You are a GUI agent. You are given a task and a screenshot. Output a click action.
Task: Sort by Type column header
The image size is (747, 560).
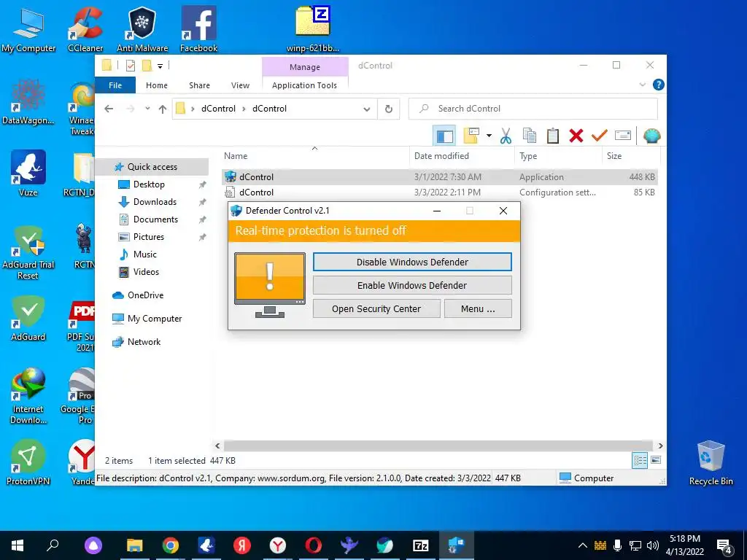(558, 156)
